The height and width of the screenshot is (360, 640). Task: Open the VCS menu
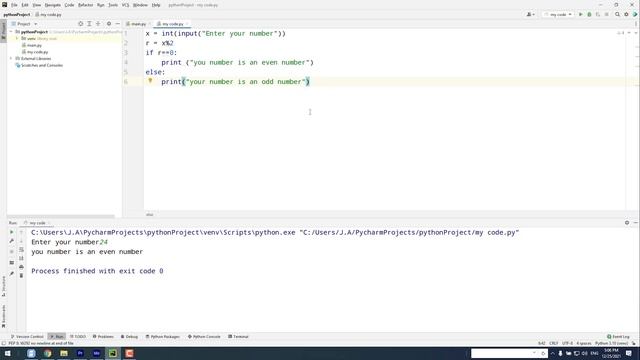click(125, 5)
